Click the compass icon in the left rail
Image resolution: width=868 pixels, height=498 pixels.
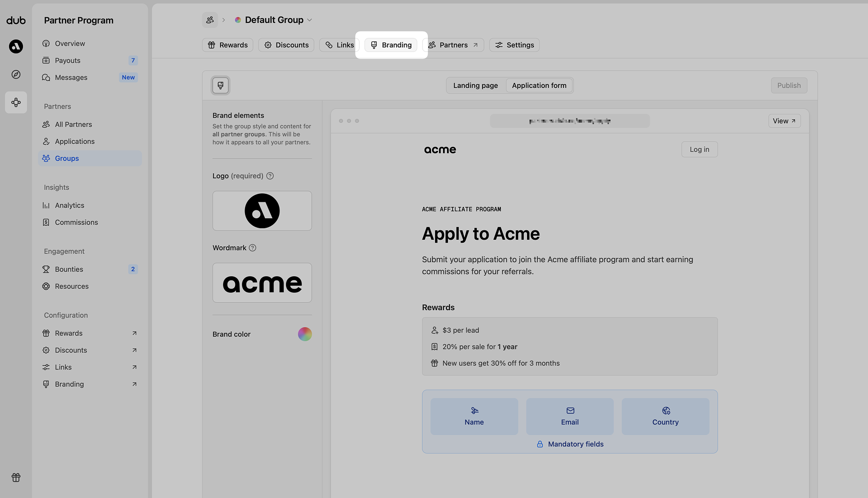pyautogui.click(x=16, y=74)
